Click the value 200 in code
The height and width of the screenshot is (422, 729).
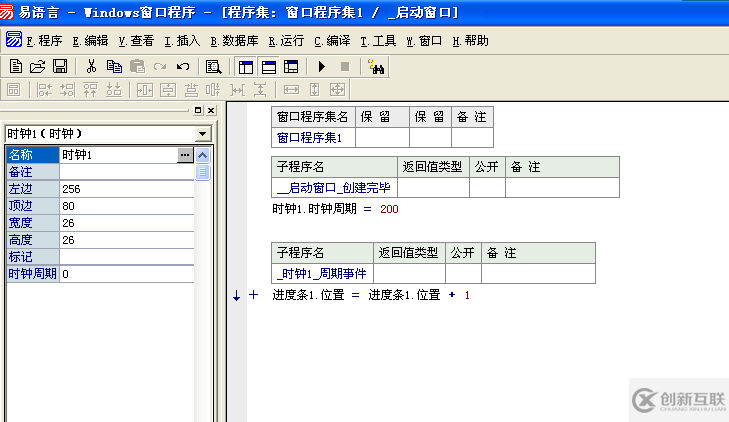click(389, 209)
